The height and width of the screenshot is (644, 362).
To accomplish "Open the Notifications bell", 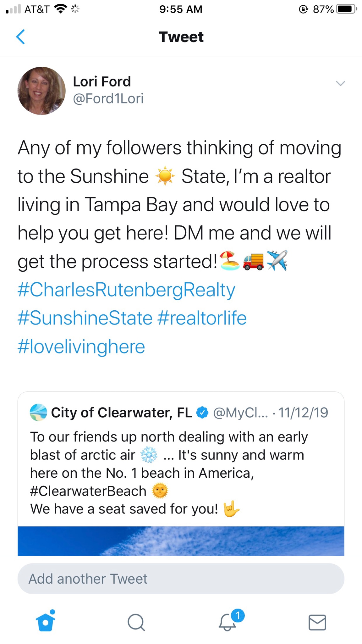I will tap(228, 622).
